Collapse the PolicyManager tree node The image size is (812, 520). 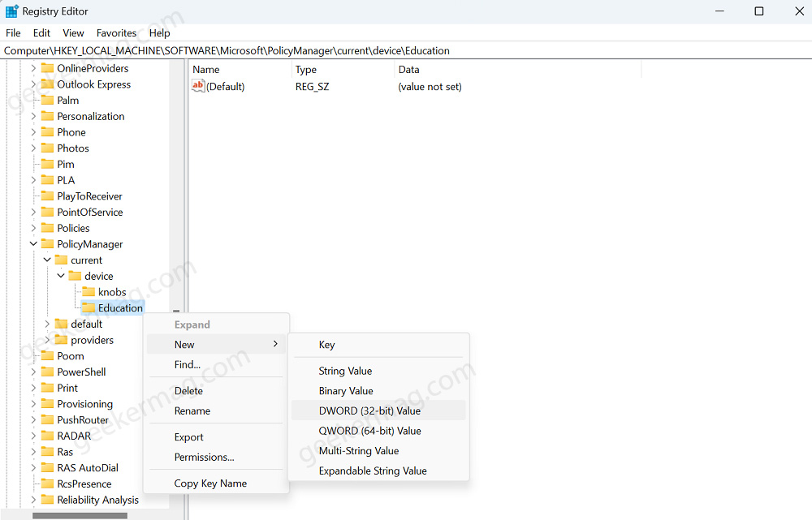tap(33, 243)
